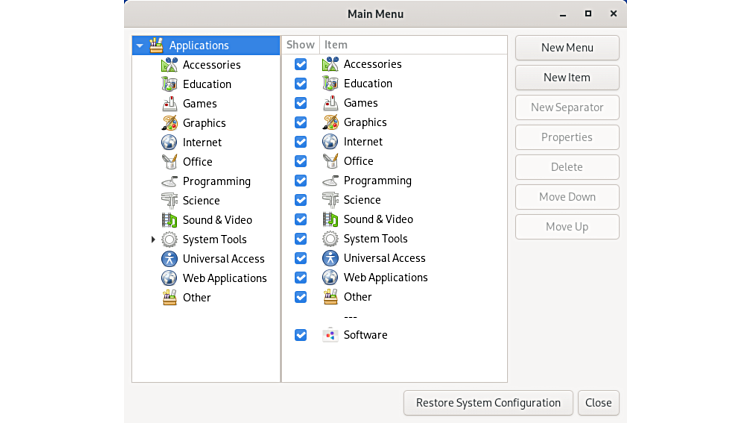Click the Games icon in the left tree

coord(169,104)
